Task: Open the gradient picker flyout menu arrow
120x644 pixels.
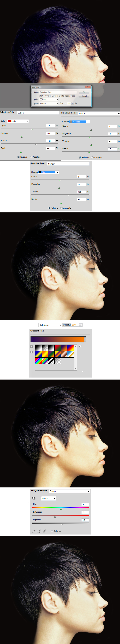Action: tap(80, 346)
